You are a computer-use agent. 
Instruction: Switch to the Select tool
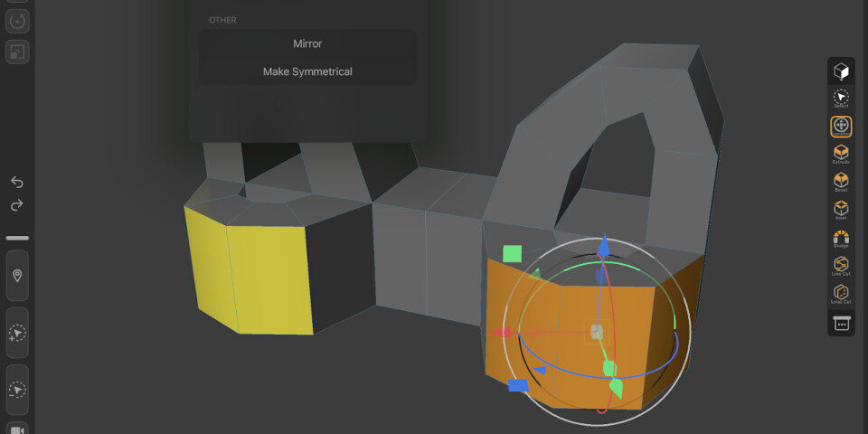[x=841, y=98]
